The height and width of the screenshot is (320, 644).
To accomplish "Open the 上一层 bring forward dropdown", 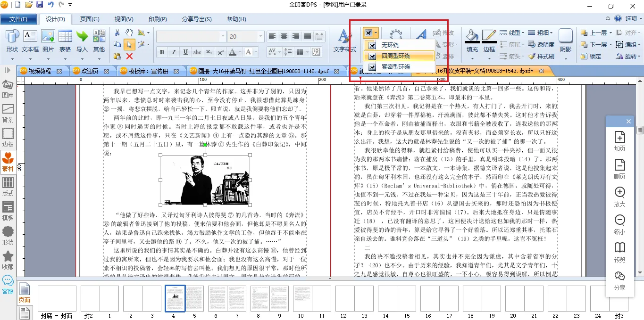I will click(x=611, y=33).
